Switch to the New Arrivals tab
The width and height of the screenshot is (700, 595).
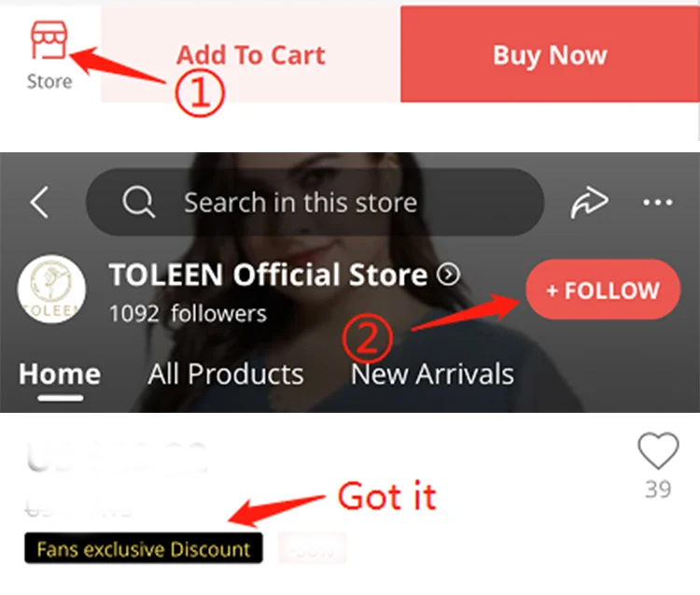[432, 374]
